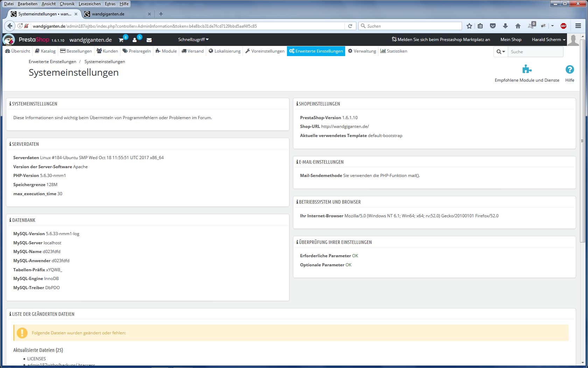
Task: Click the Erforderliche Parameter OK text
Action: click(x=329, y=256)
